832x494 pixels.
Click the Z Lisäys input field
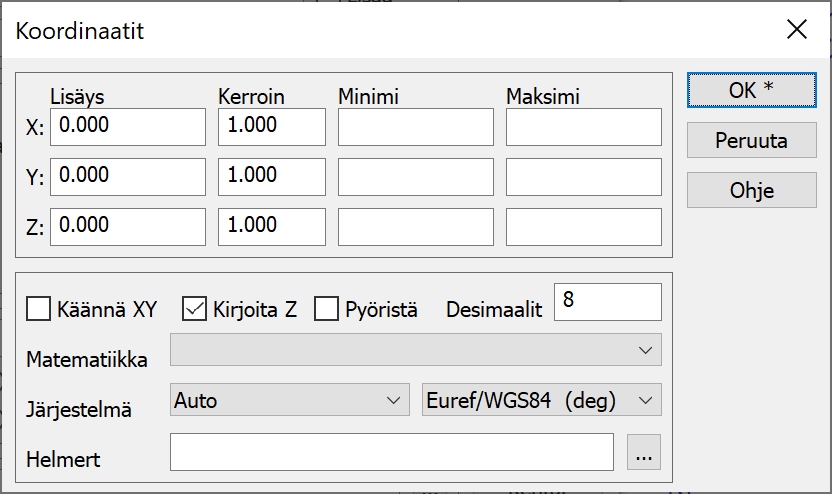pyautogui.click(x=128, y=227)
